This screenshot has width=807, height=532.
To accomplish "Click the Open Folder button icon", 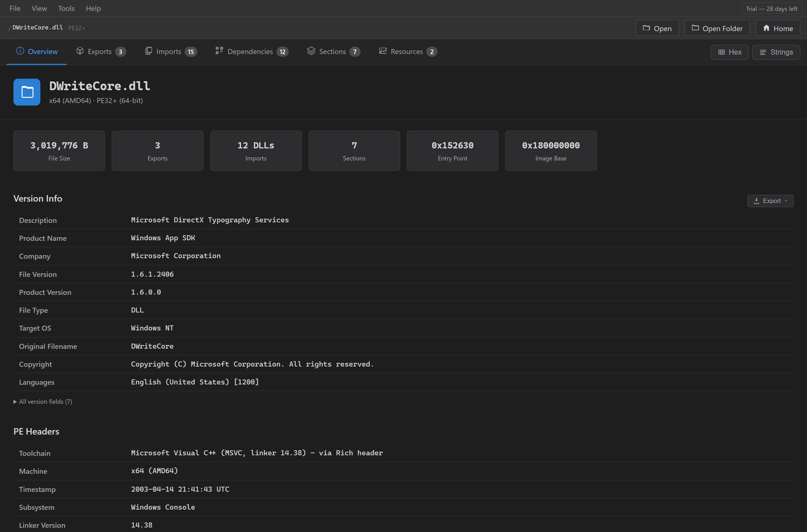I will 695,28.
